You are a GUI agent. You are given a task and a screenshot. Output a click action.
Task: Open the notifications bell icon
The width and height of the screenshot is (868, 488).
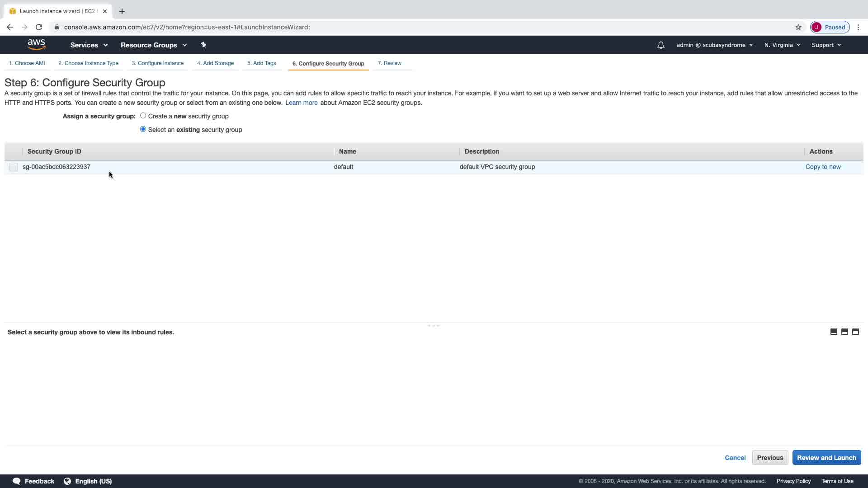(x=660, y=45)
